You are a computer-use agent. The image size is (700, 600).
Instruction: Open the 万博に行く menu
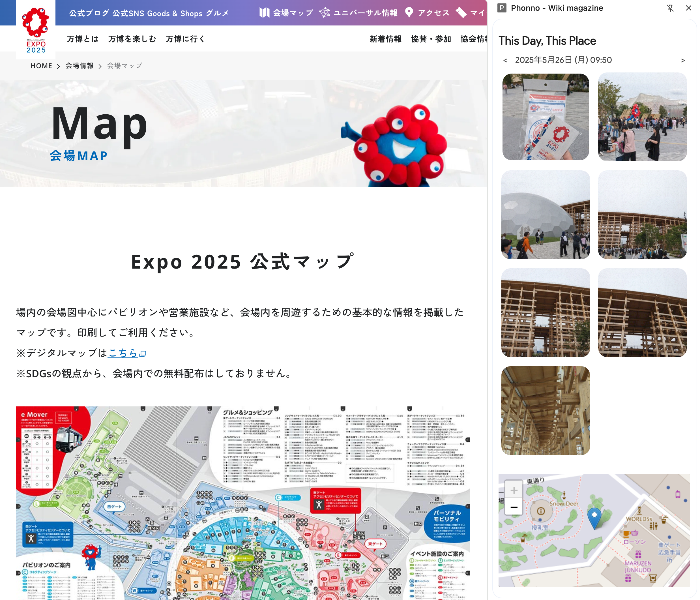[x=186, y=39]
